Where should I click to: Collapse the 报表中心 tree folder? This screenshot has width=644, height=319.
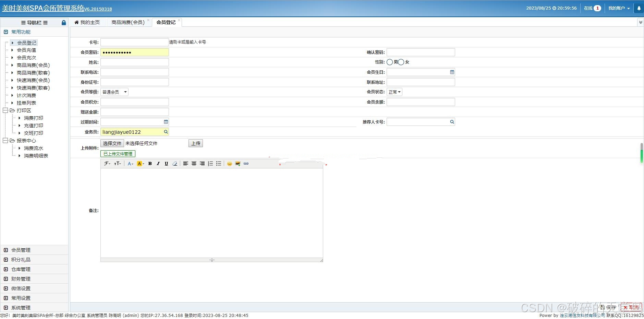(x=5, y=141)
